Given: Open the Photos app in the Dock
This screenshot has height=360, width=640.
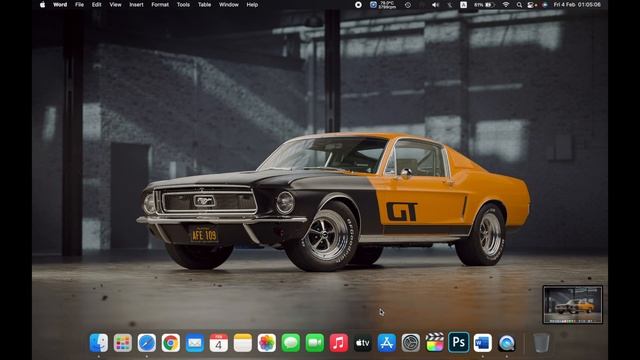Looking at the screenshot, I should pyautogui.click(x=267, y=343).
